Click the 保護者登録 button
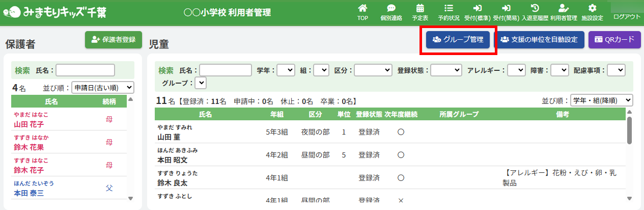The image size is (644, 210). pos(114,40)
